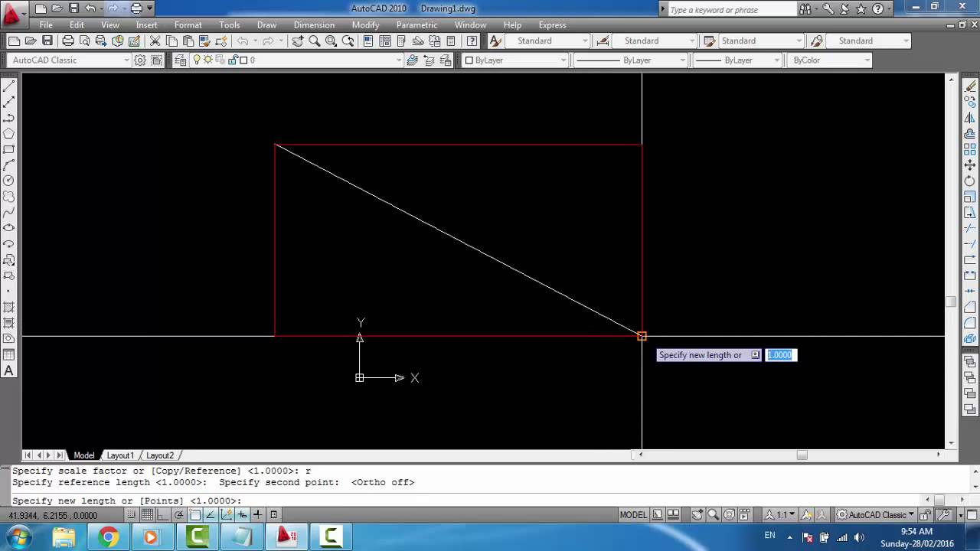The height and width of the screenshot is (551, 980).
Task: Open the Express menu
Action: (552, 25)
